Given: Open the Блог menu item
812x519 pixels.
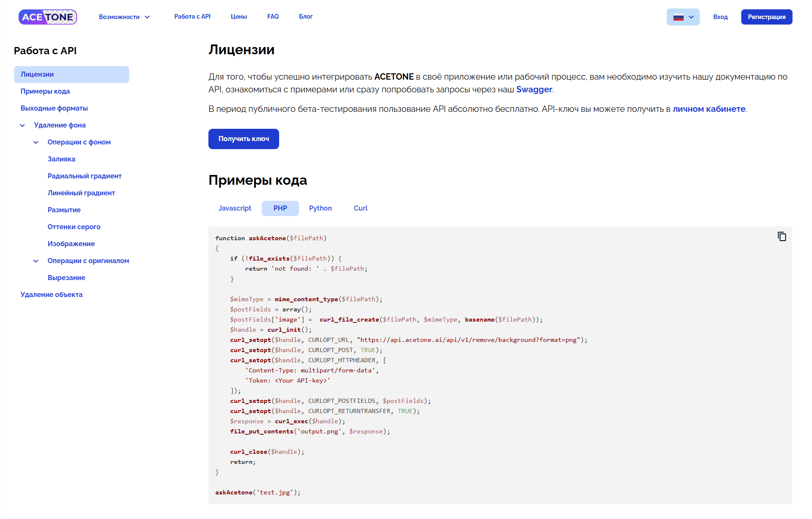Looking at the screenshot, I should (305, 17).
